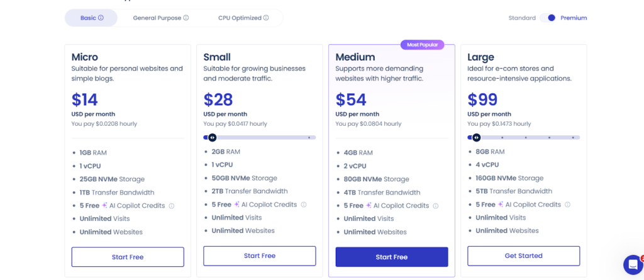Click the Large plan slider handle
Screen dimensions: 644x280
click(476, 137)
